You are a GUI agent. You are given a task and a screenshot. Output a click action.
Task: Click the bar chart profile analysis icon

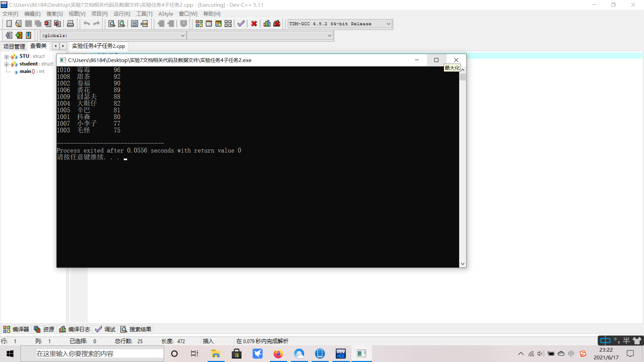tap(267, 23)
